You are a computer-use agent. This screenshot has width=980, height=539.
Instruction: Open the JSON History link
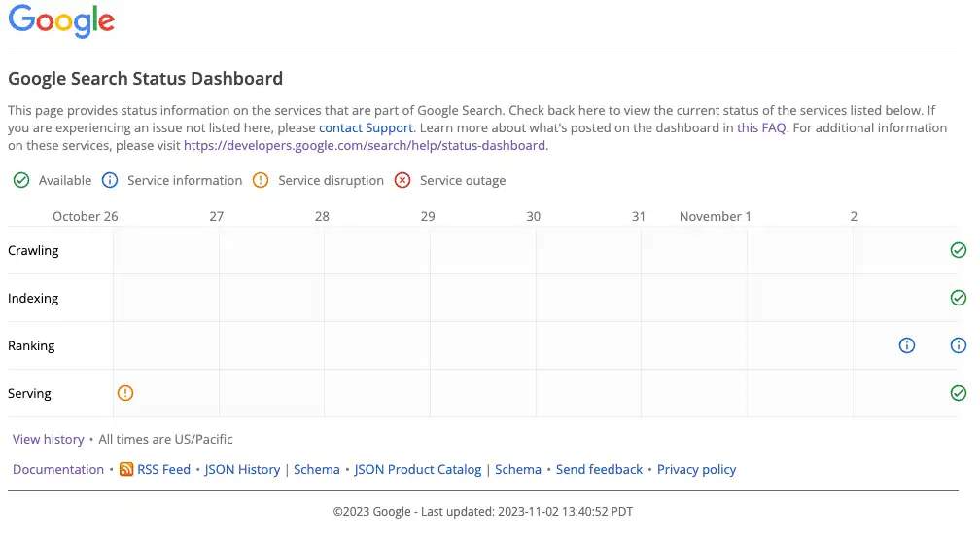[x=242, y=470]
